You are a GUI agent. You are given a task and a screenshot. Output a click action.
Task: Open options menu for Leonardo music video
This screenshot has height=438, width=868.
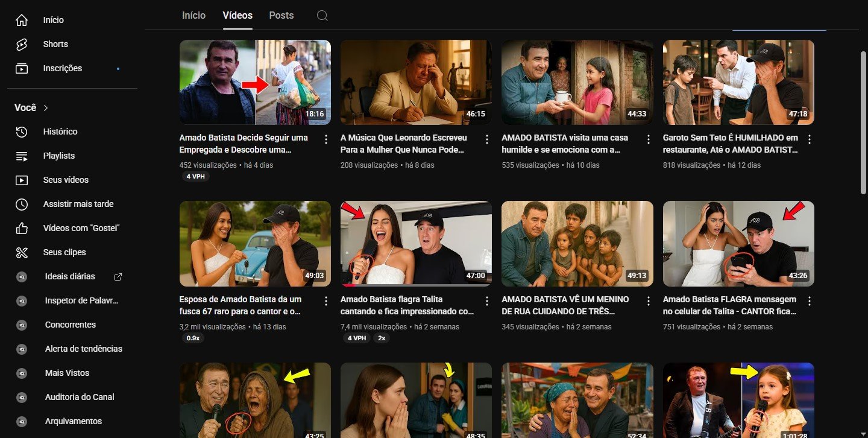click(487, 139)
